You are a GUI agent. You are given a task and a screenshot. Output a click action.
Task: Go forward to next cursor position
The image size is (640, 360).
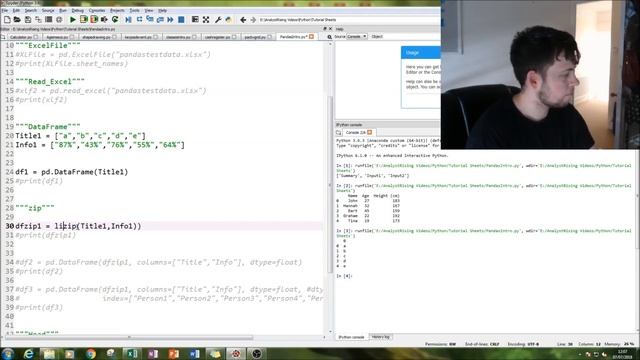(x=253, y=20)
